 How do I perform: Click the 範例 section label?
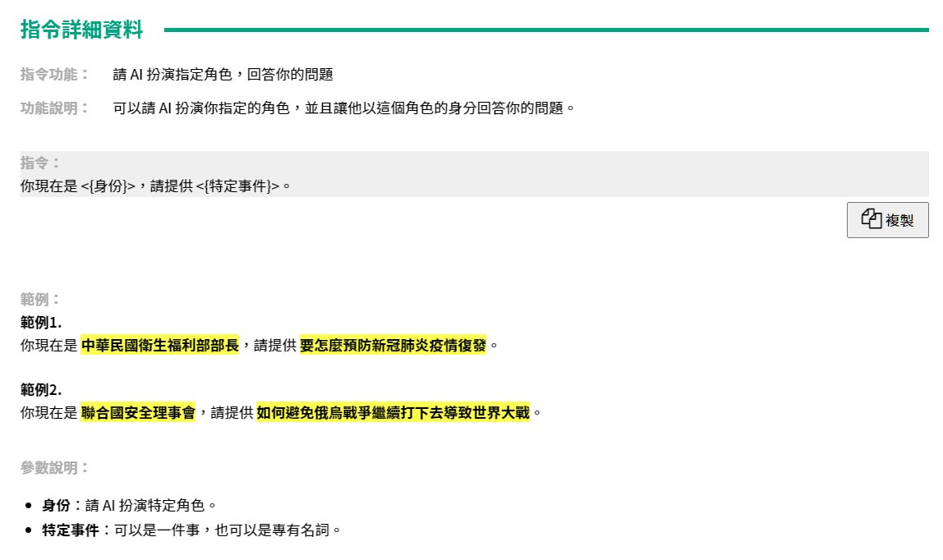click(40, 300)
